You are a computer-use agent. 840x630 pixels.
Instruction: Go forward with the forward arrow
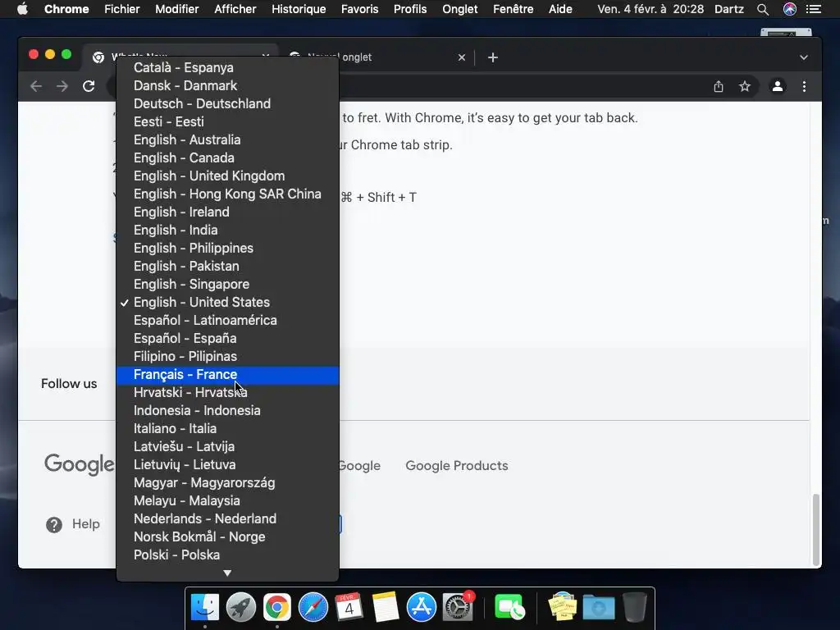coord(62,86)
